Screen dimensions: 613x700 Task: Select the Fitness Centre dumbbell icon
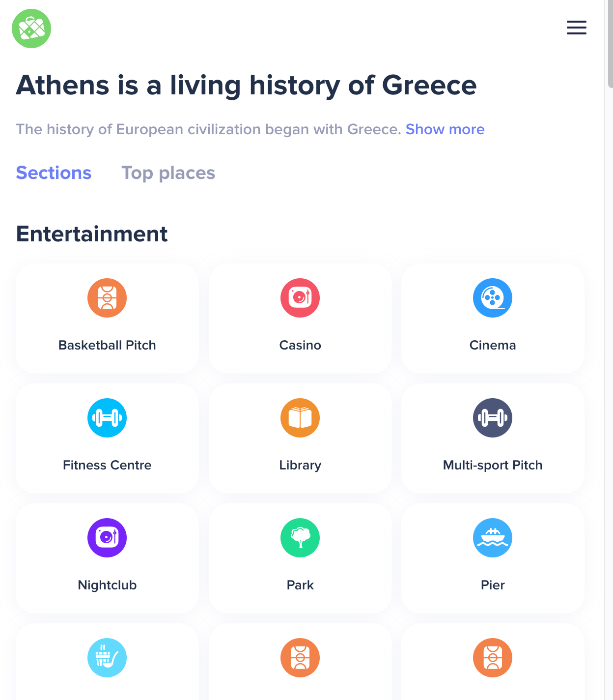(x=107, y=418)
